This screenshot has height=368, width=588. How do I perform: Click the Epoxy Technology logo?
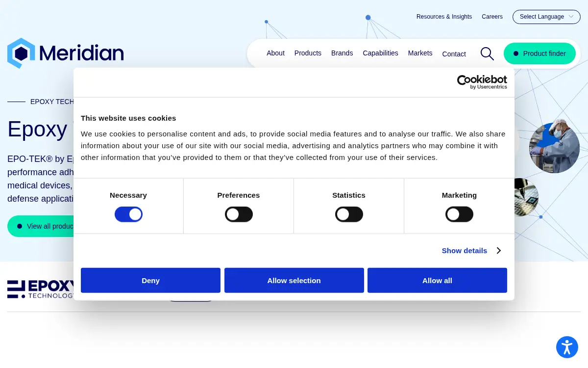click(x=40, y=289)
